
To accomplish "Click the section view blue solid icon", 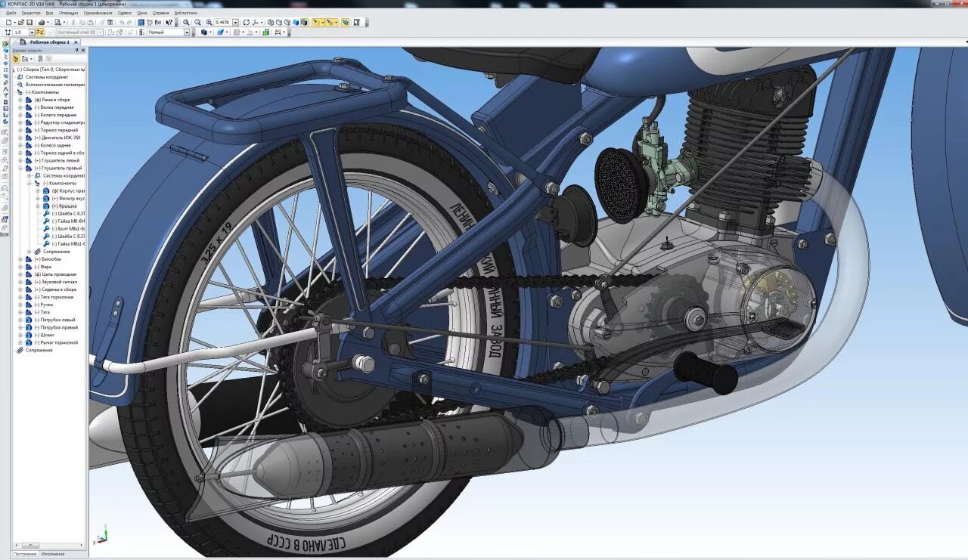I will [220, 32].
